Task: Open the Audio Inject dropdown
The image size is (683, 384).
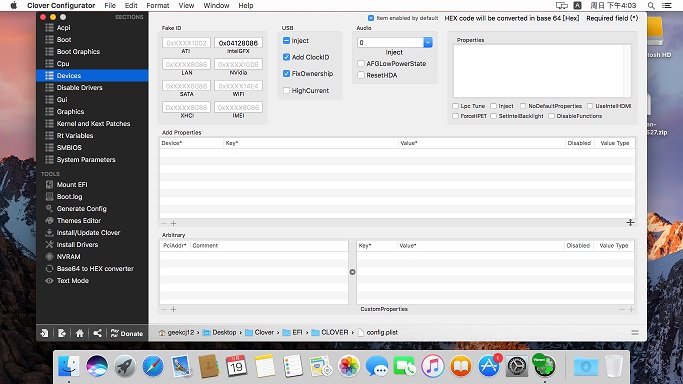Action: [x=428, y=42]
